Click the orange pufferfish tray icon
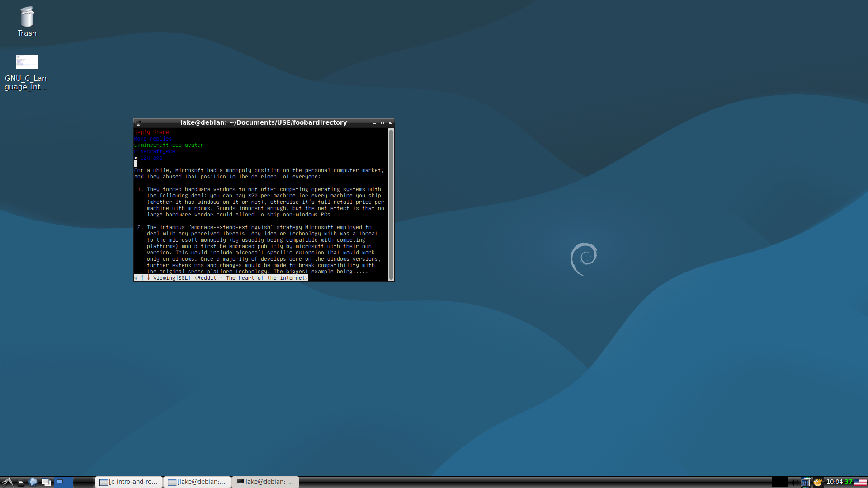Image resolution: width=868 pixels, height=488 pixels. 818,482
